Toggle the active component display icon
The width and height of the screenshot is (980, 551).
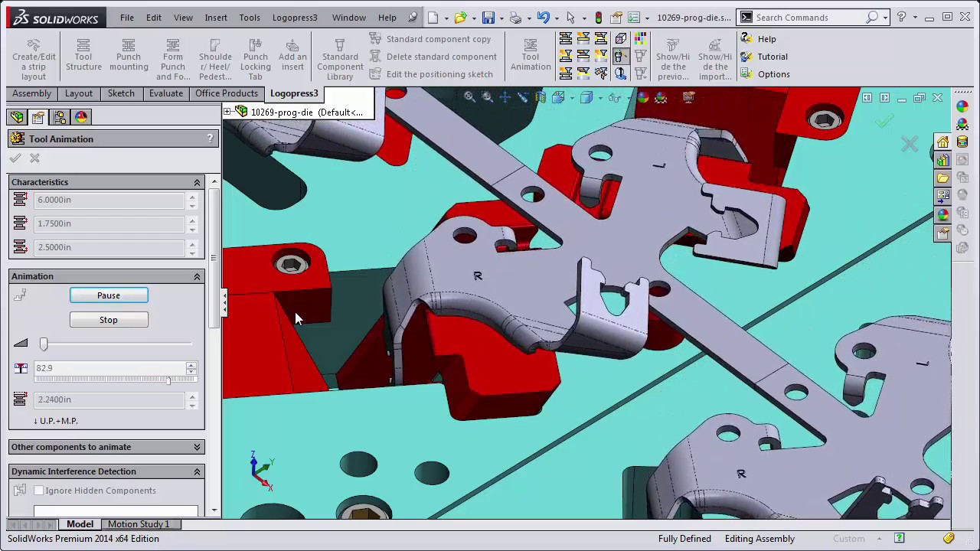point(620,56)
